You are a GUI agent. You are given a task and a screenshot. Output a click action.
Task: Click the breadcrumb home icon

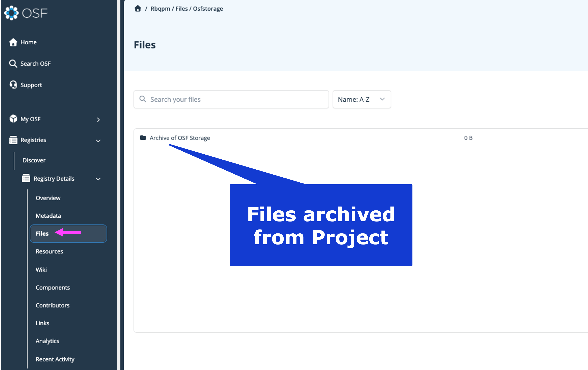pos(138,9)
